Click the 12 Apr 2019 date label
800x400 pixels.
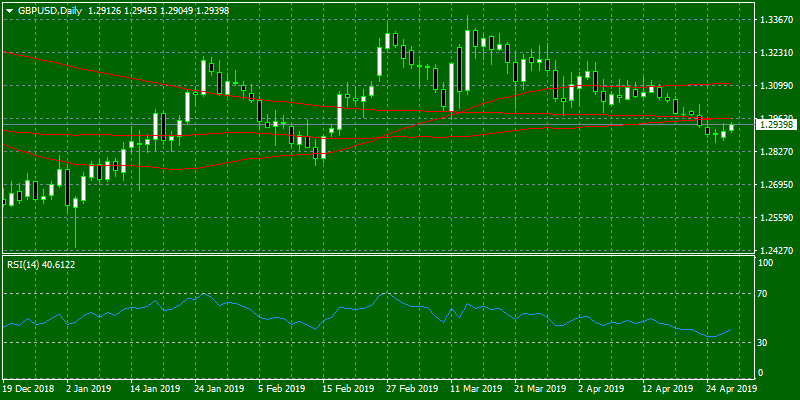tap(667, 389)
